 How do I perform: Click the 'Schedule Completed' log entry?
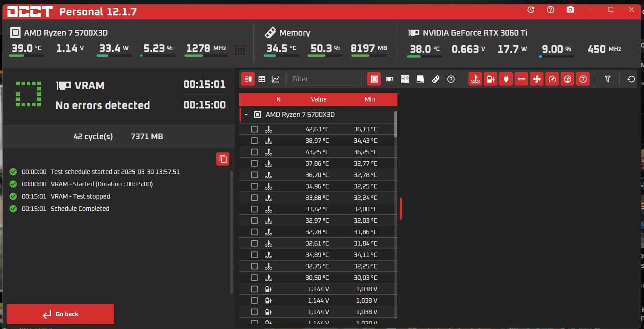tap(80, 209)
